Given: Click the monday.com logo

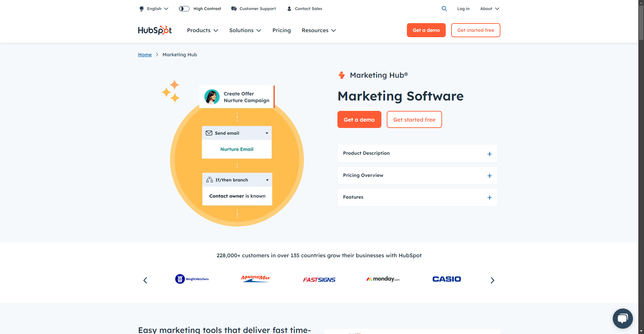Looking at the screenshot, I should pos(383,279).
